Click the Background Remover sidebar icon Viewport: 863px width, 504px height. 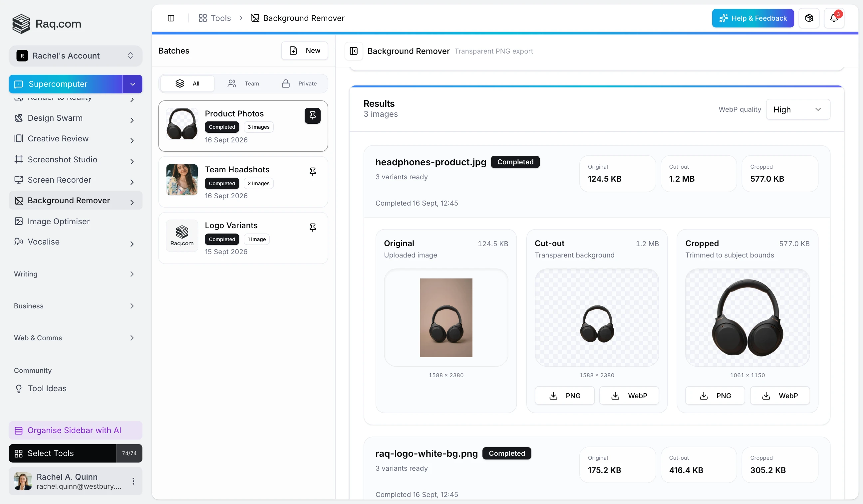(x=19, y=201)
